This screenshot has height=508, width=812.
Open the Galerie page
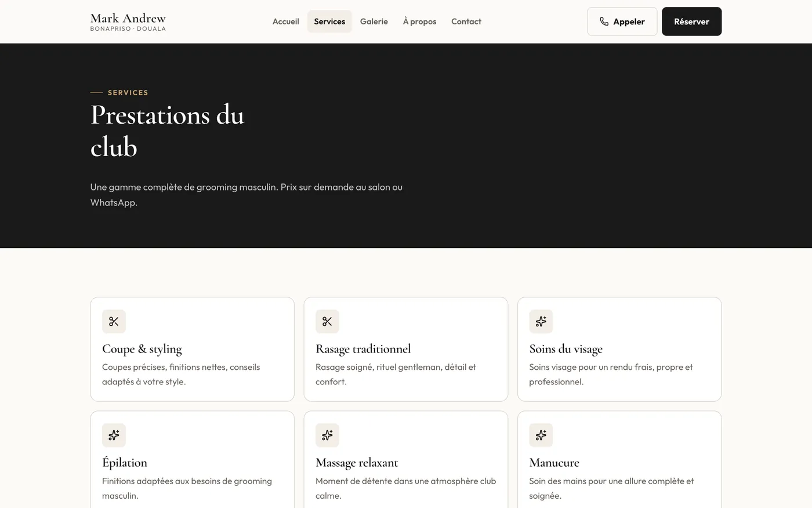point(374,21)
